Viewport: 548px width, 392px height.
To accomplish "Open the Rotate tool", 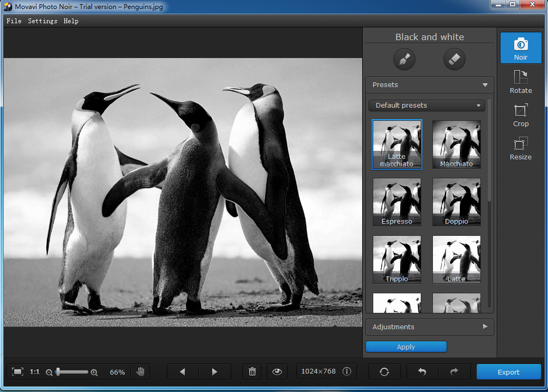I will [521, 82].
